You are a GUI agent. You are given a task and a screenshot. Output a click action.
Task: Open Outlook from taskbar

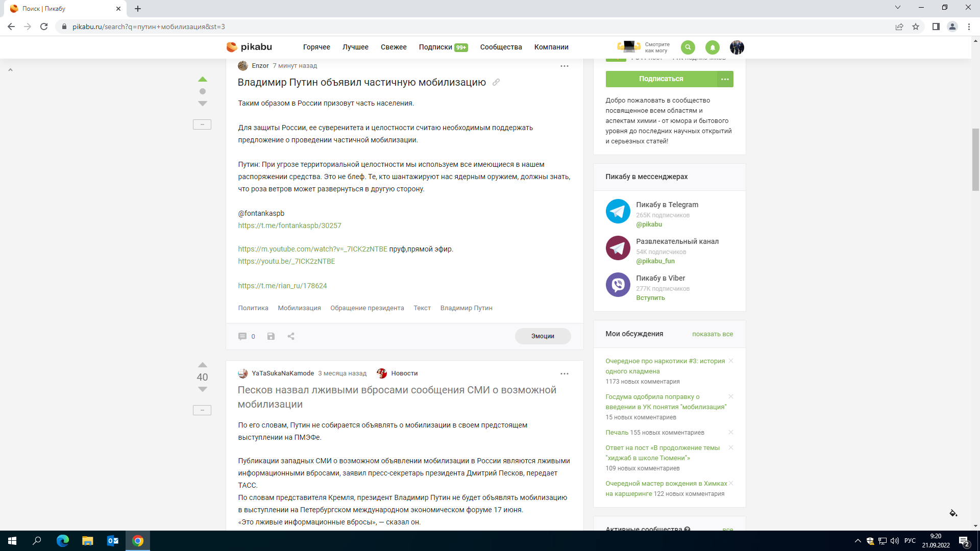(x=113, y=541)
